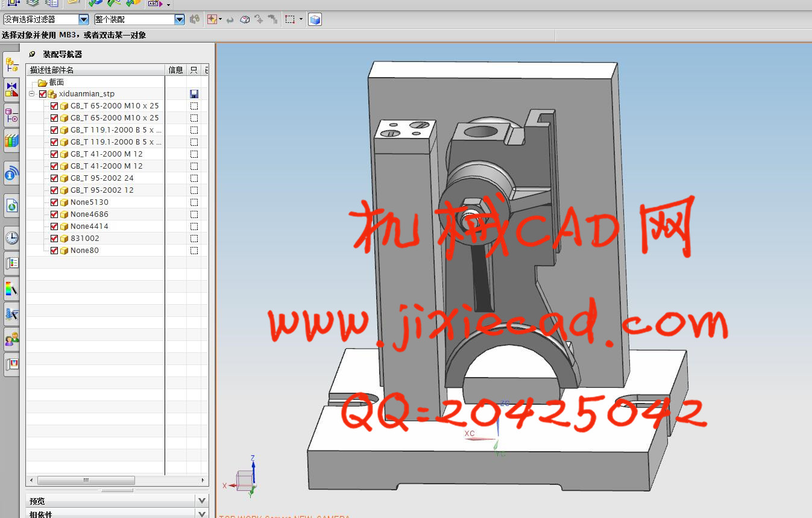Click the part cube icon of None5130
The height and width of the screenshot is (518, 812).
[x=64, y=202]
